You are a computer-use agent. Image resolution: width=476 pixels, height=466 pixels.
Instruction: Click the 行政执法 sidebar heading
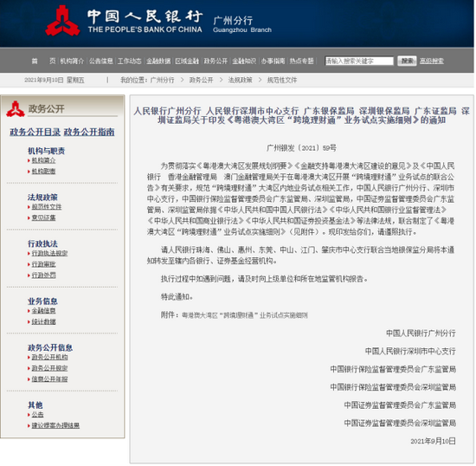coord(42,244)
